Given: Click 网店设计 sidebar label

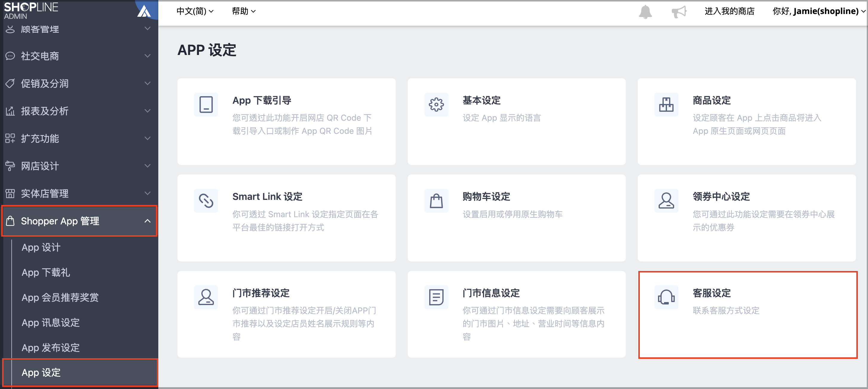Looking at the screenshot, I should tap(40, 166).
